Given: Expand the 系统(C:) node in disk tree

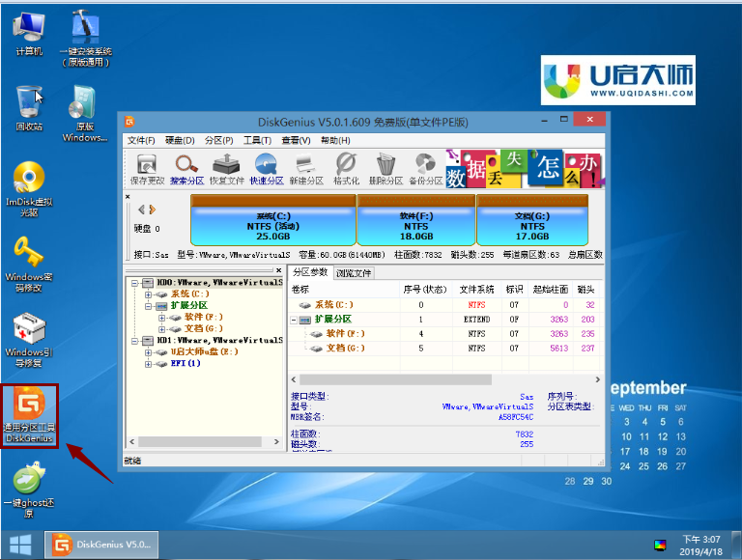Looking at the screenshot, I should [149, 294].
